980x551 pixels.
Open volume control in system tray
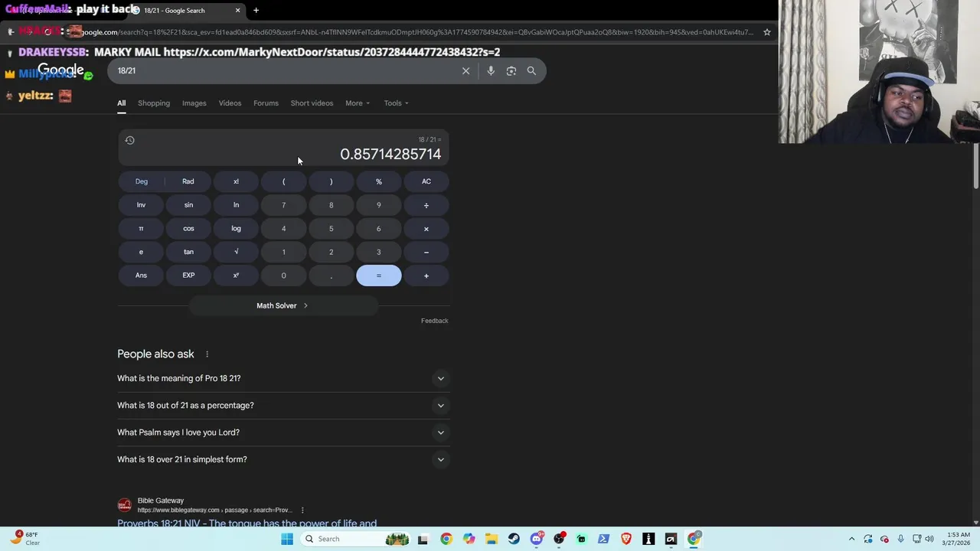point(929,539)
